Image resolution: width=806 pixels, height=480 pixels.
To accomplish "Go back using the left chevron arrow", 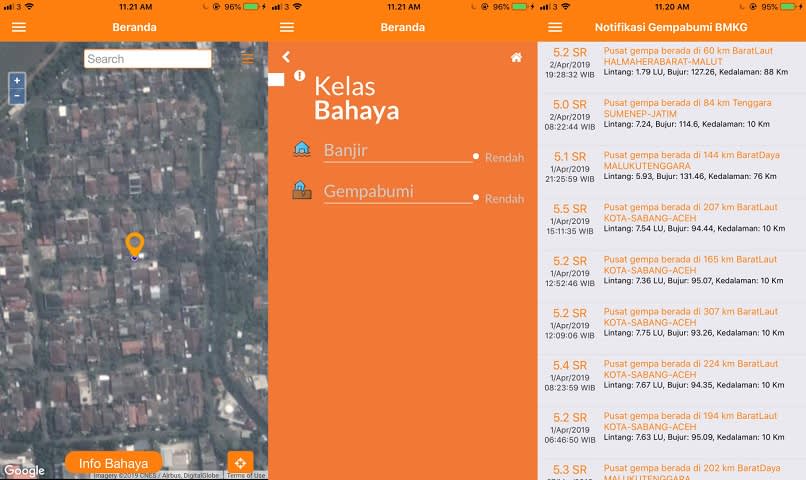I will point(286,58).
